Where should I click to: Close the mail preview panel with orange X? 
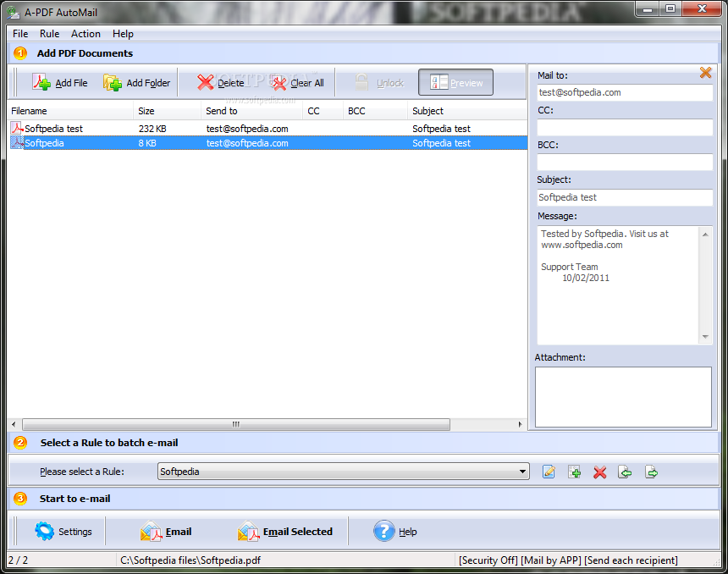(x=705, y=73)
